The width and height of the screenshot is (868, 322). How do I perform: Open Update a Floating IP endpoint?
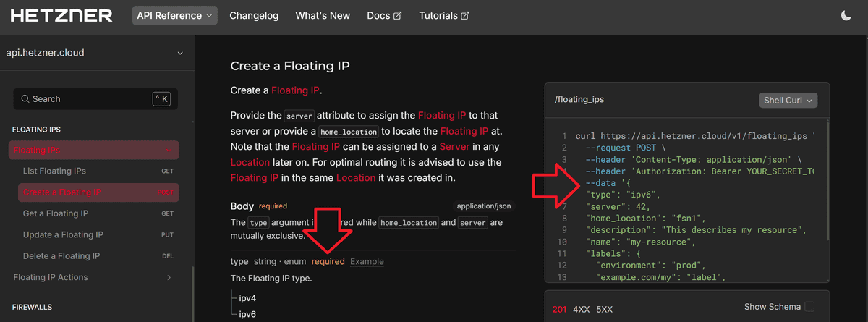[x=98, y=234]
